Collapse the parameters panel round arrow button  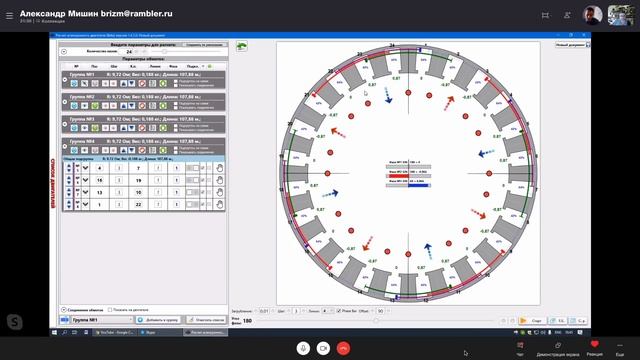click(64, 51)
